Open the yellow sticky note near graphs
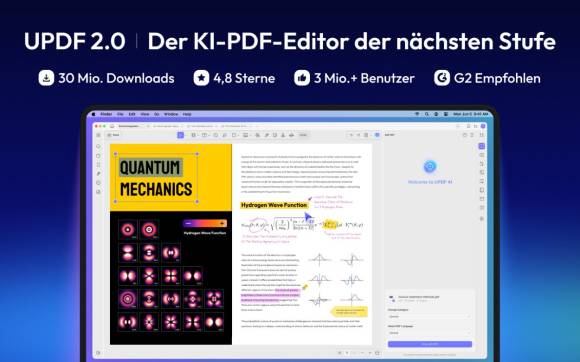This screenshot has height=362, width=580. tap(350, 311)
